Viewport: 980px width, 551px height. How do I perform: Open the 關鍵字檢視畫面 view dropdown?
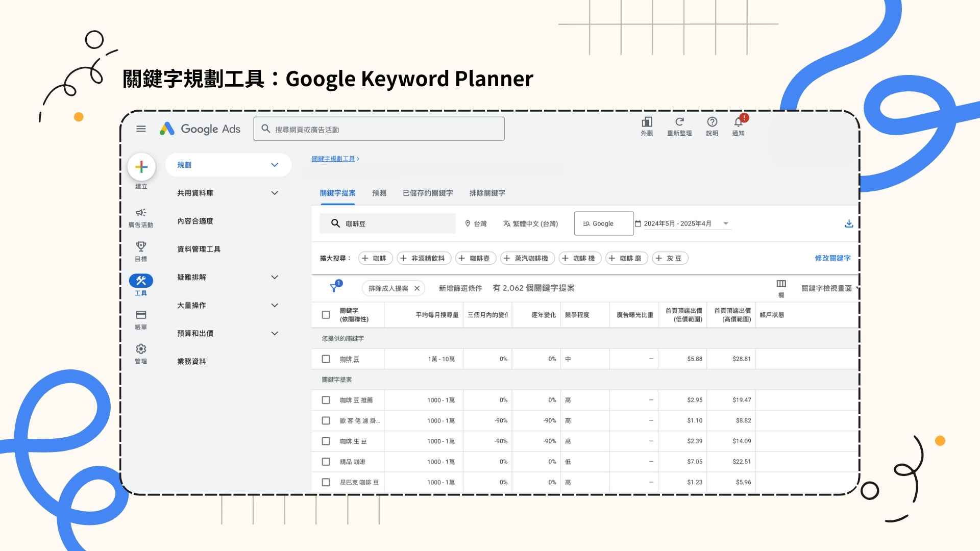click(829, 288)
